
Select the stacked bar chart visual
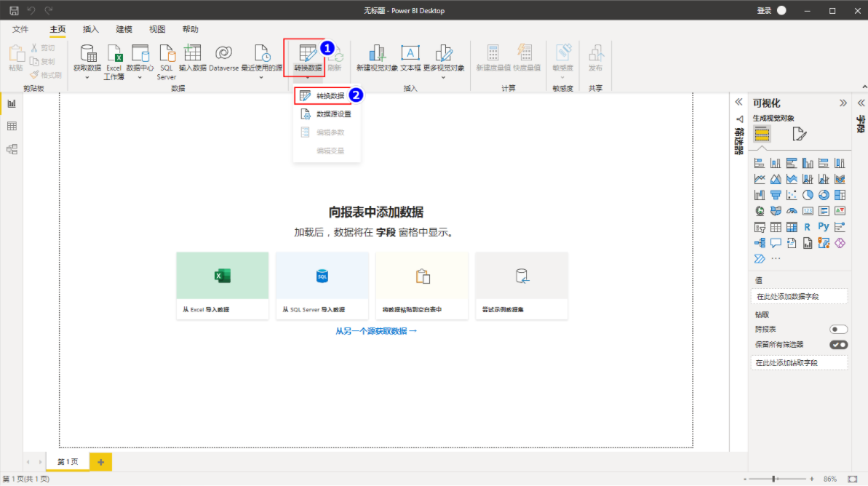tap(760, 163)
